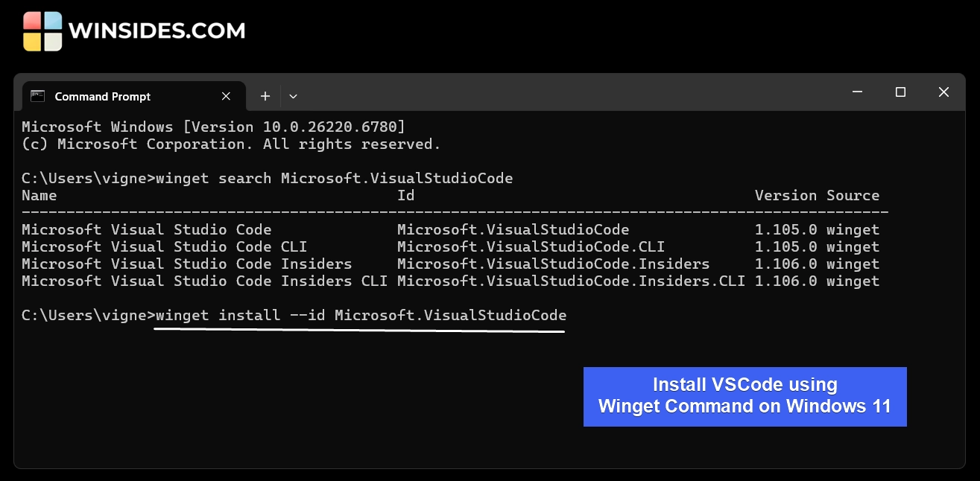Maximize the Command Prompt window
This screenshot has width=980, height=481.
(900, 92)
